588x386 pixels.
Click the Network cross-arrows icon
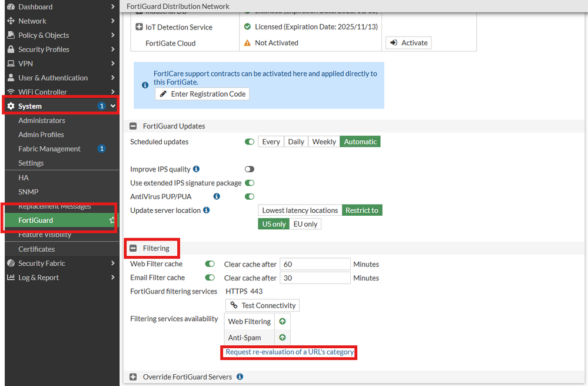[11, 21]
